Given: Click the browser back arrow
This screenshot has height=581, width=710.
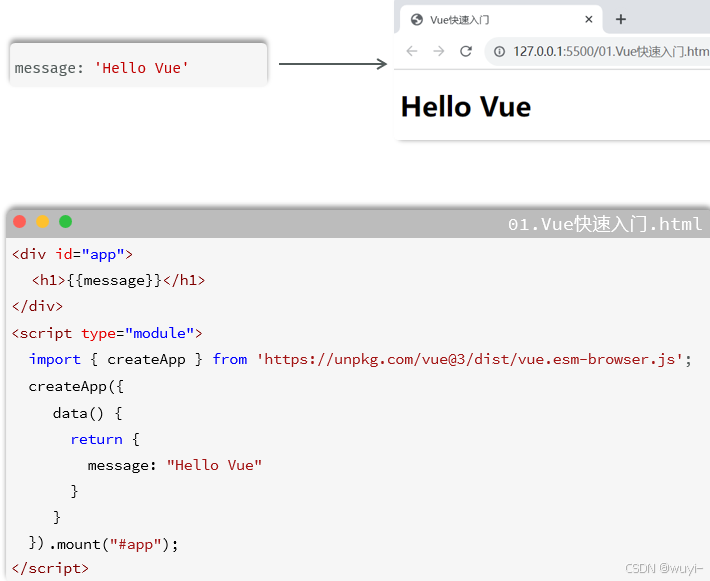Looking at the screenshot, I should (x=412, y=51).
